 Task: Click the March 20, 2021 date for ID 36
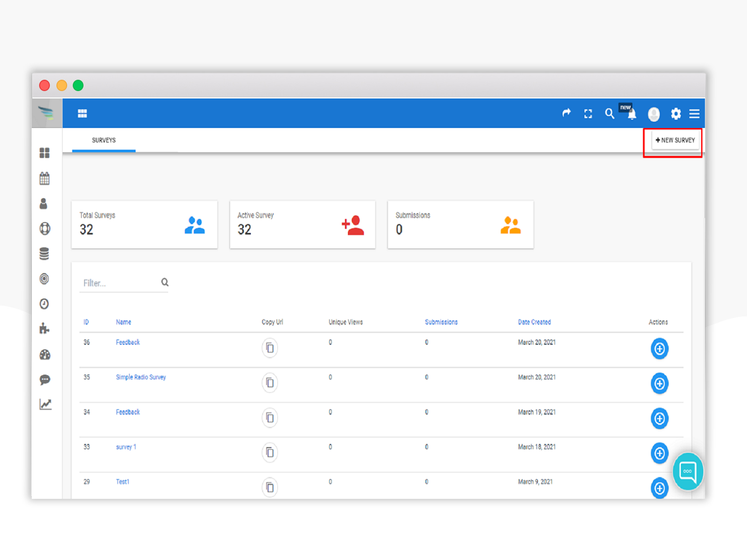[537, 342]
